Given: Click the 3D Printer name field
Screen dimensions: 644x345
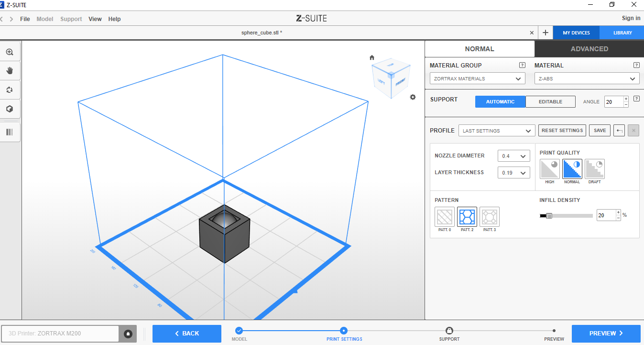Looking at the screenshot, I should pos(60,334).
